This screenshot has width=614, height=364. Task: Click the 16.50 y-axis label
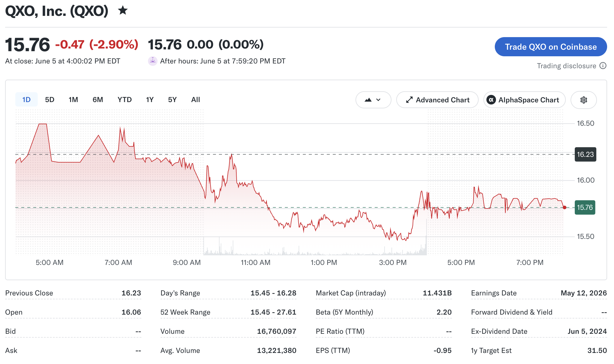[586, 123]
